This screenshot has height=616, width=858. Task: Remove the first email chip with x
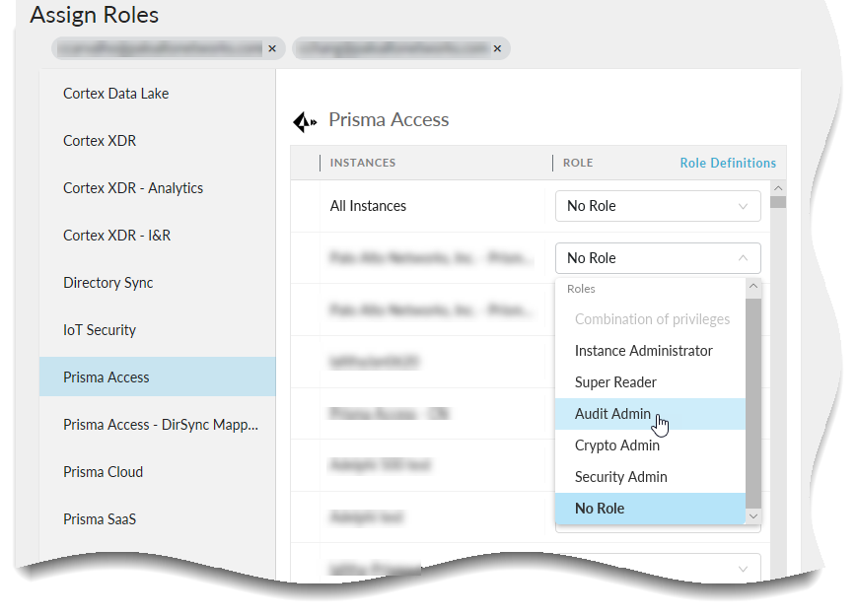272,47
